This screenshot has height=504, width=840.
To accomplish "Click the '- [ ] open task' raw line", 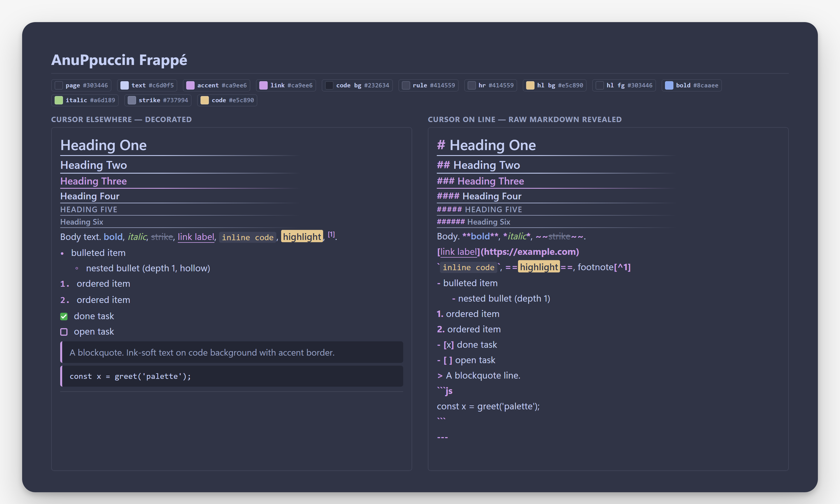I will [466, 360].
